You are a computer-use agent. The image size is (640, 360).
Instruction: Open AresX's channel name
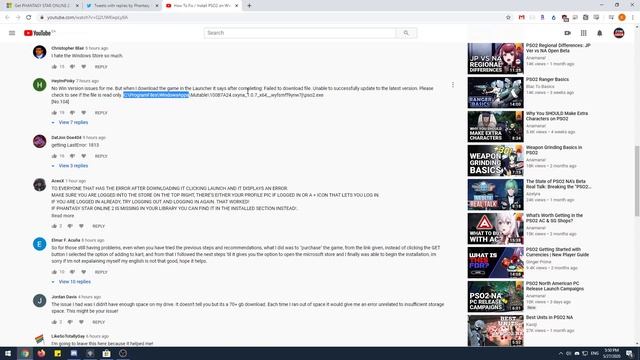click(x=58, y=181)
